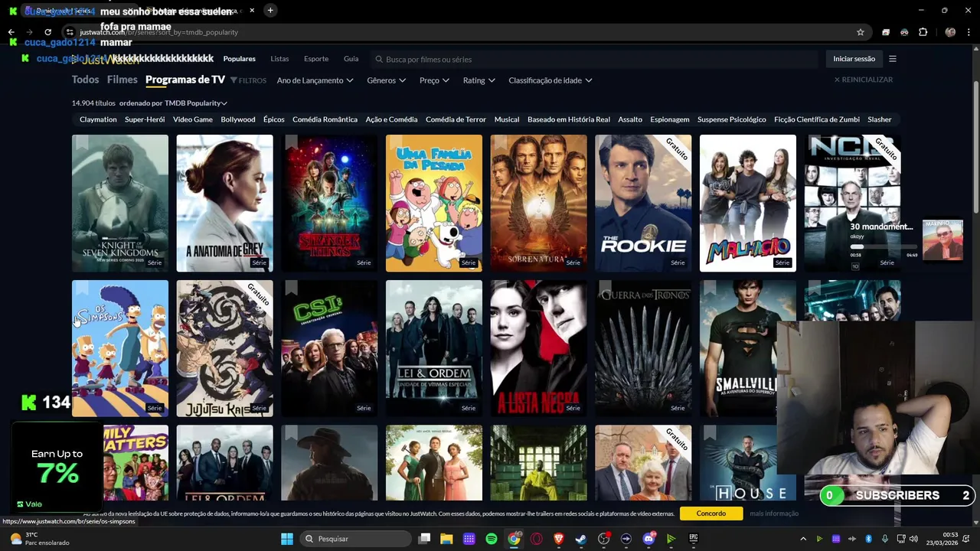Open Brave browser from the taskbar
This screenshot has height=551, width=980.
(558, 539)
